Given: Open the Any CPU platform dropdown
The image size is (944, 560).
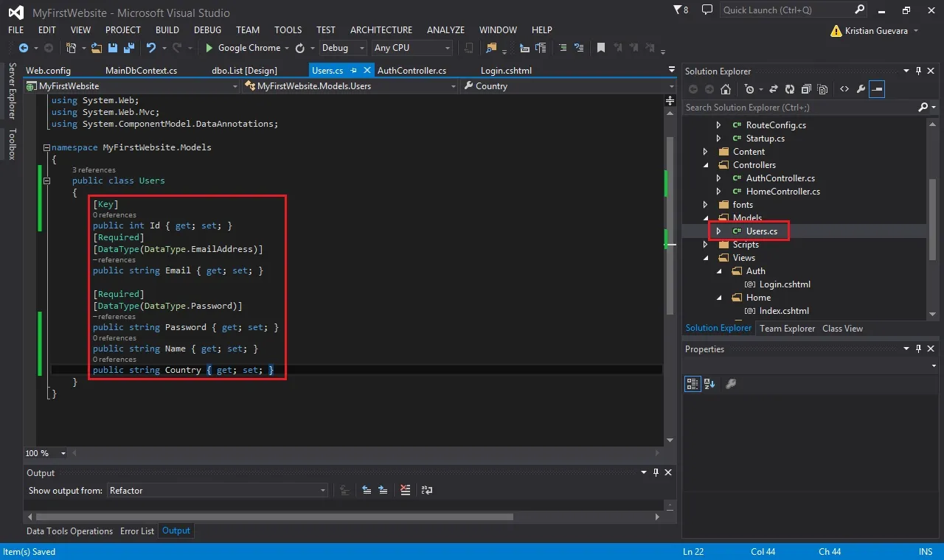Looking at the screenshot, I should (x=412, y=48).
